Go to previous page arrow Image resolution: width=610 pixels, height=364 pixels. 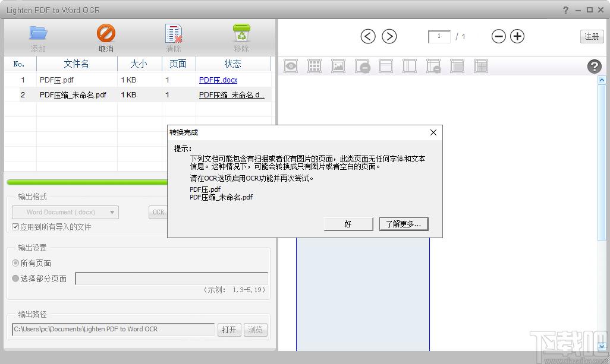pos(367,36)
